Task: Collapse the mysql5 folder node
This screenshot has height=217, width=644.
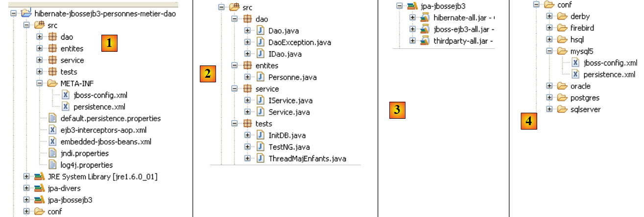Action: tap(549, 51)
